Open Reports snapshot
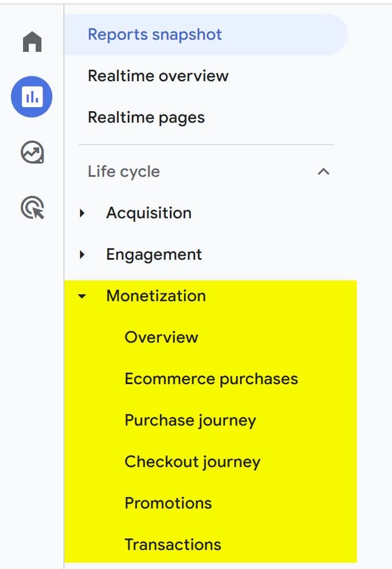This screenshot has height=569, width=392. (206, 35)
